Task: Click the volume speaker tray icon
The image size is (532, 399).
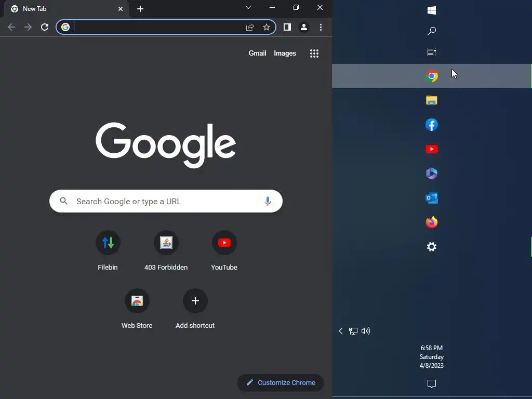Action: click(366, 331)
